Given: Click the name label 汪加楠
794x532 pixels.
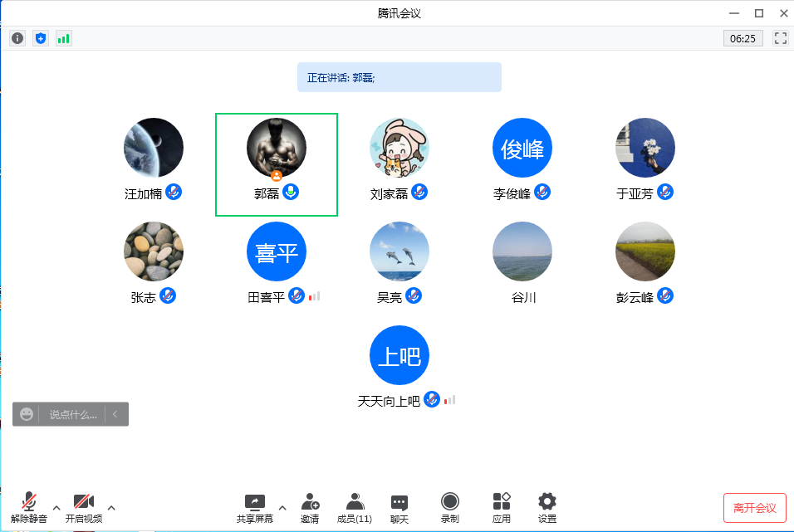Looking at the screenshot, I should point(144,194).
